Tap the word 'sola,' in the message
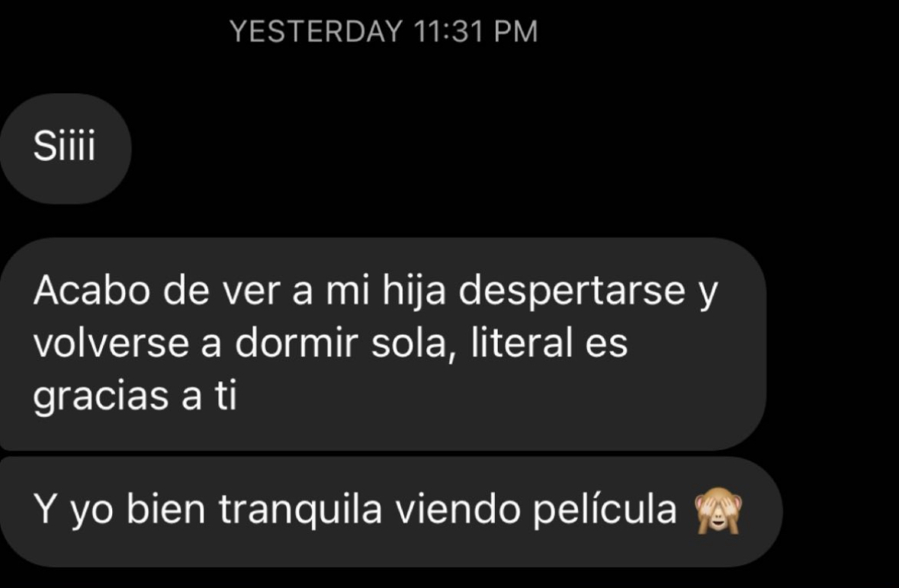899x588 pixels. 415,344
